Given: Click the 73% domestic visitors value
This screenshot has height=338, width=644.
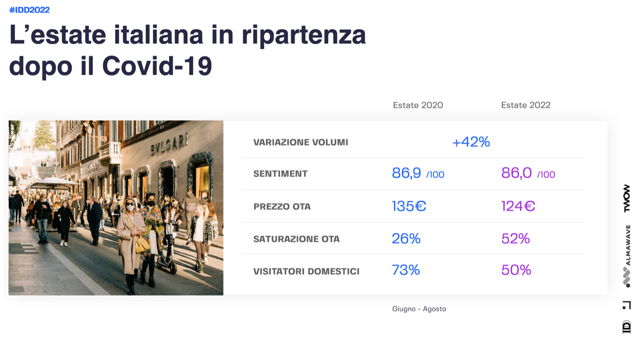Looking at the screenshot, I should point(406,270).
